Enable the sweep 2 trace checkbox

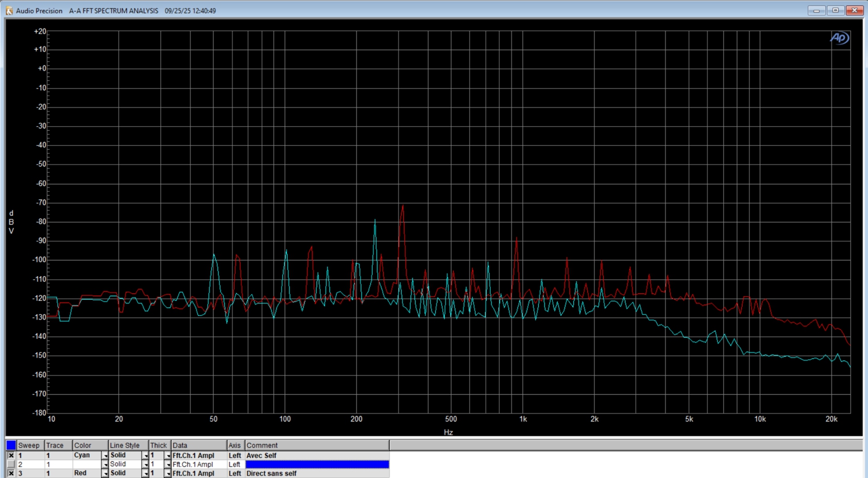pos(11,464)
